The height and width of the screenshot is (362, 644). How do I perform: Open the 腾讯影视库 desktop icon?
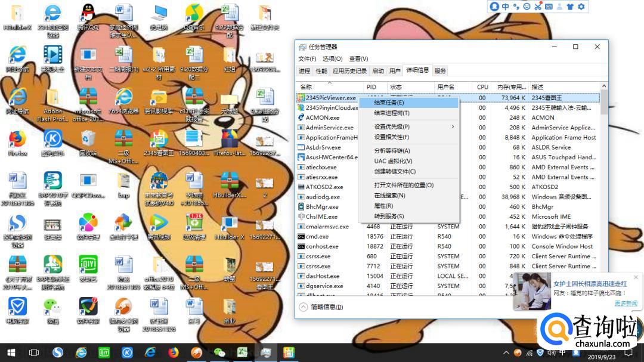coord(159,101)
